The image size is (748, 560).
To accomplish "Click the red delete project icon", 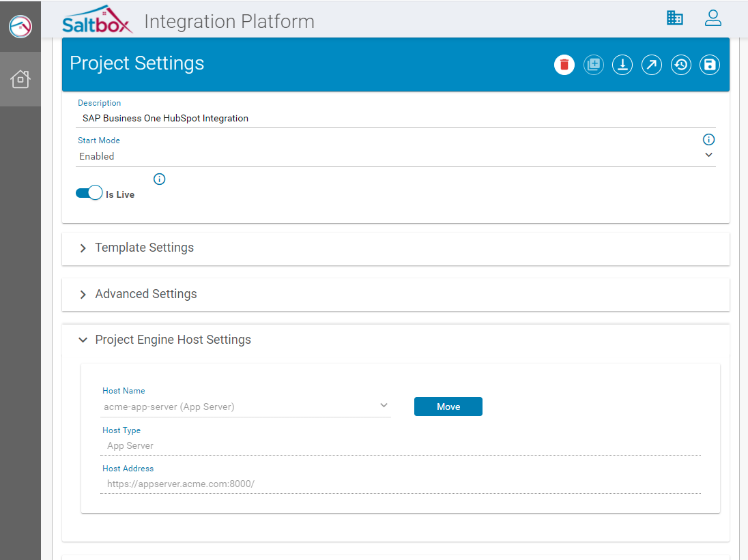I will tap(564, 65).
